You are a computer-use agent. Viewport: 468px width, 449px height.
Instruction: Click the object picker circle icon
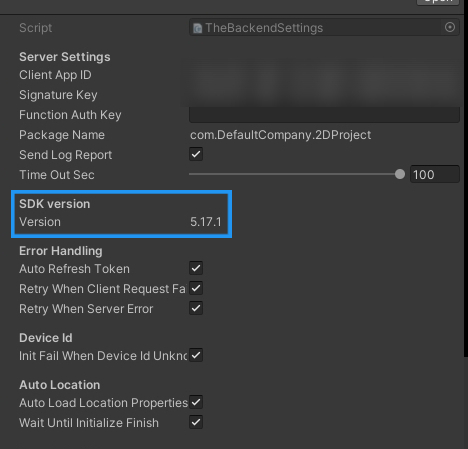(x=450, y=27)
